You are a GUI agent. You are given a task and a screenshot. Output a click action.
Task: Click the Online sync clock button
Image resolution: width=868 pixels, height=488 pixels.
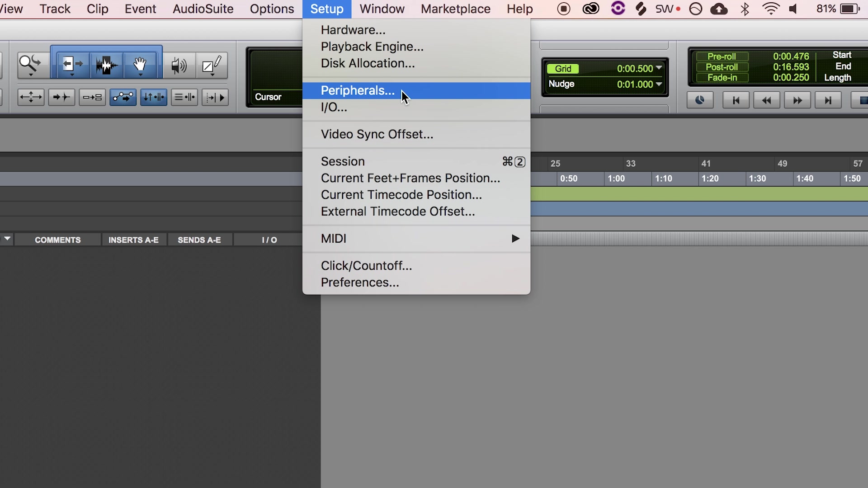700,100
